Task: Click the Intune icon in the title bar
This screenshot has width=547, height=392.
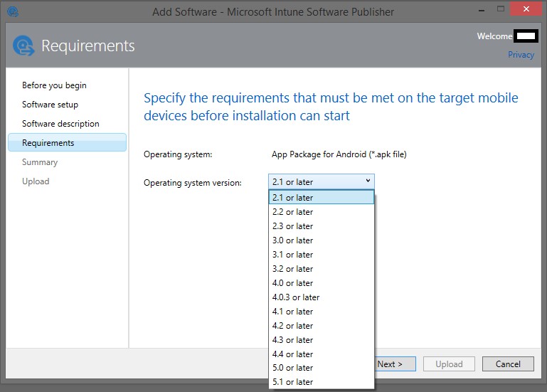Action: [13, 11]
